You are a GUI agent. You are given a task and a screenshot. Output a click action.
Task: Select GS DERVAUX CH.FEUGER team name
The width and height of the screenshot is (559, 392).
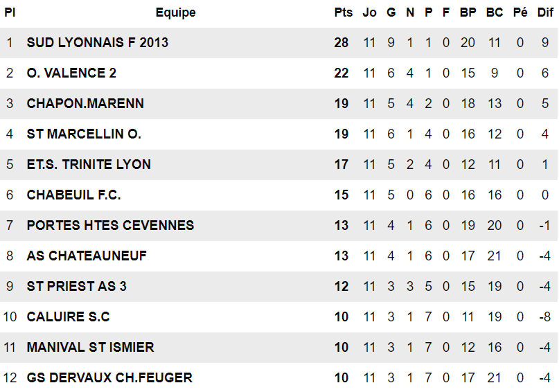click(109, 378)
